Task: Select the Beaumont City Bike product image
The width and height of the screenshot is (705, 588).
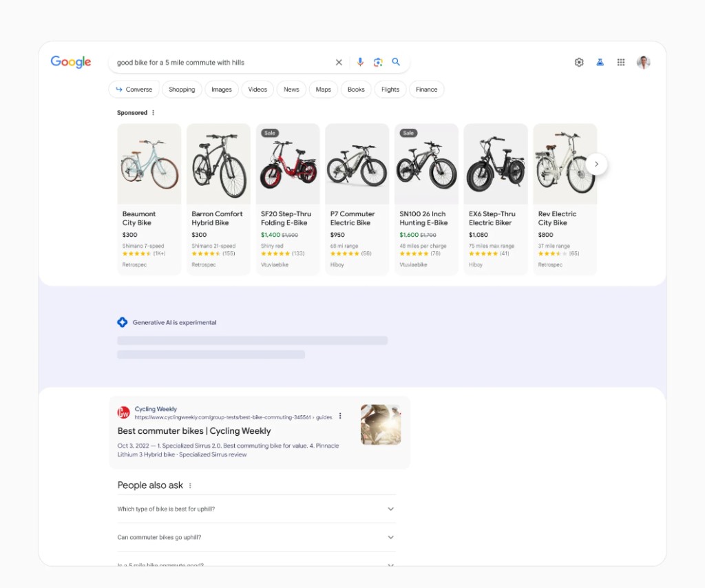Action: 149,164
